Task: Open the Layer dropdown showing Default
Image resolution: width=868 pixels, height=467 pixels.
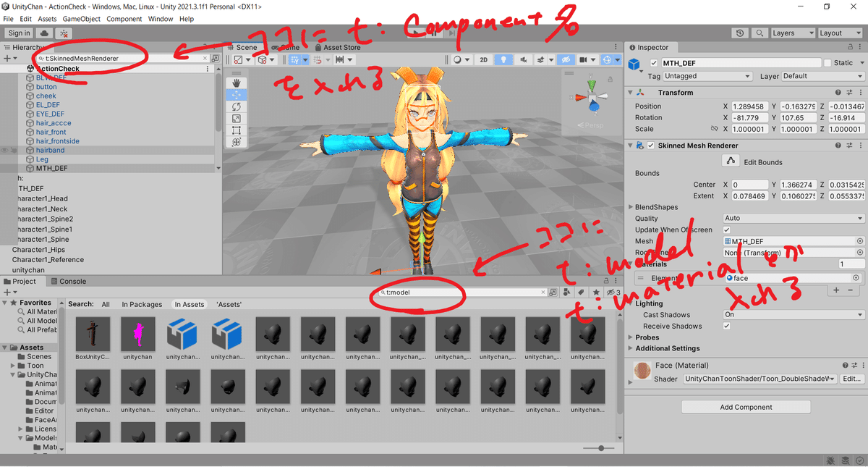Action: (822, 76)
